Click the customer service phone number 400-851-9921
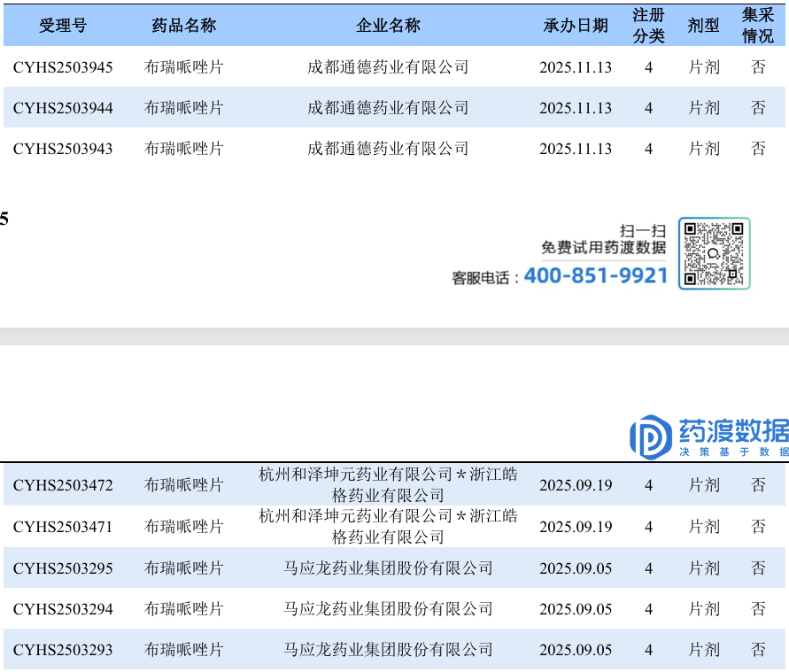 point(596,275)
